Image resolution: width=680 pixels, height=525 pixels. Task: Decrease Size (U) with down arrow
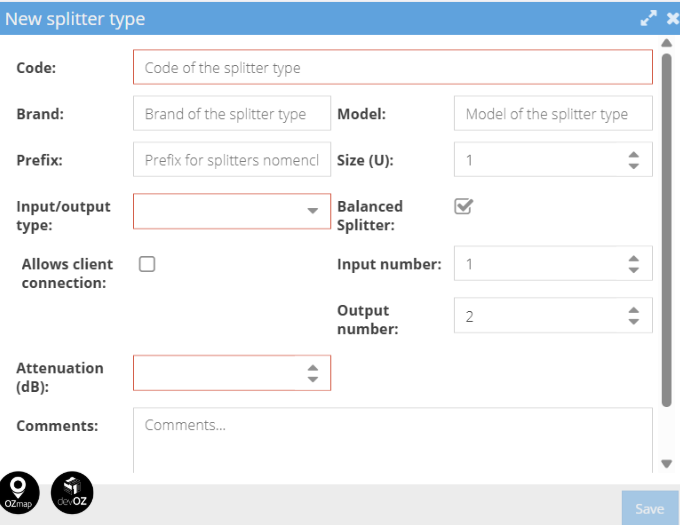(634, 166)
